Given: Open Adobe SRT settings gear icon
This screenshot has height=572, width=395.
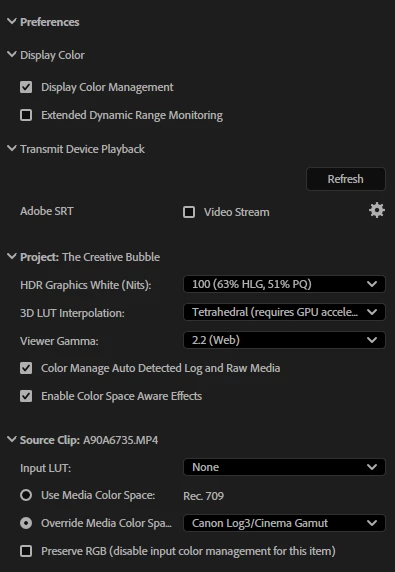Looking at the screenshot, I should click(x=377, y=210).
